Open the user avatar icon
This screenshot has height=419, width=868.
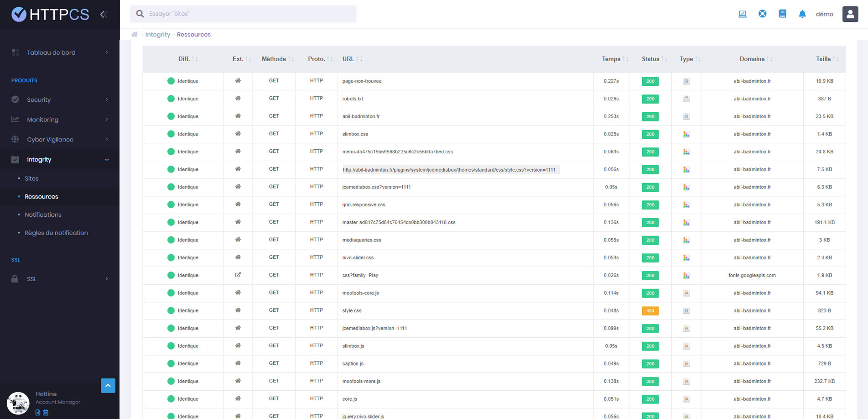(x=850, y=14)
